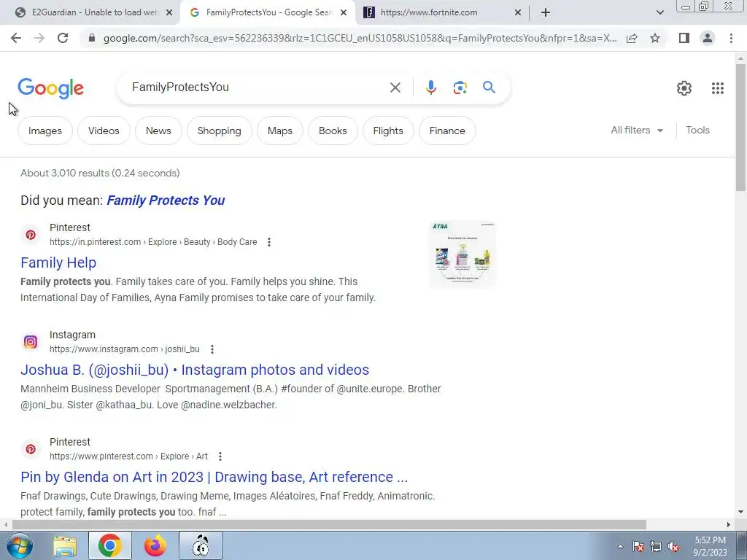747x560 pixels.
Task: Filter results by Shopping
Action: (x=219, y=131)
